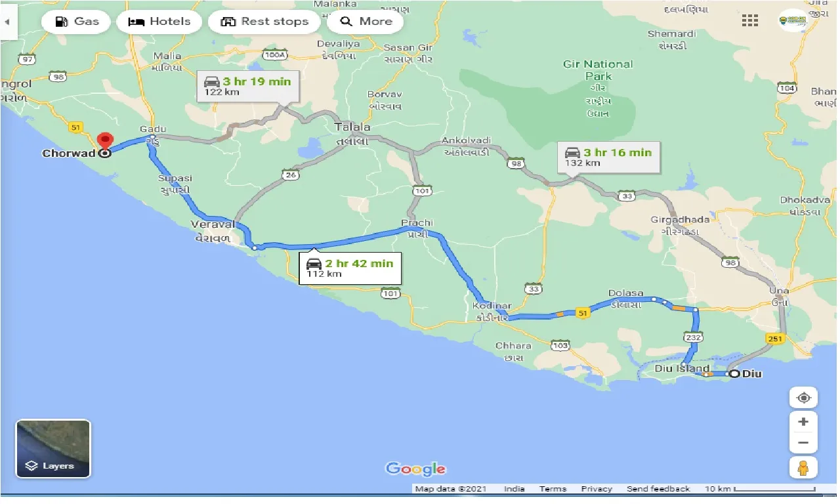Open the Privacy link
The width and height of the screenshot is (840, 504).
(596, 488)
